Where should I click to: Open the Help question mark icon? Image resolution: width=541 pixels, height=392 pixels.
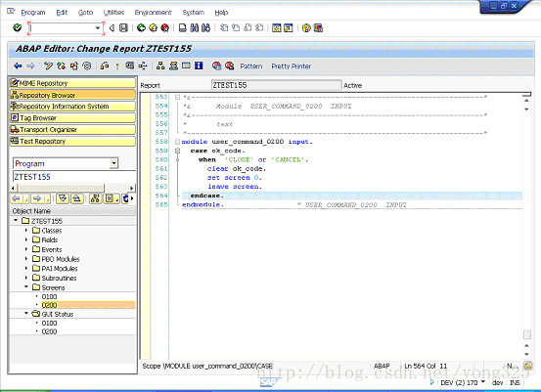click(x=306, y=28)
